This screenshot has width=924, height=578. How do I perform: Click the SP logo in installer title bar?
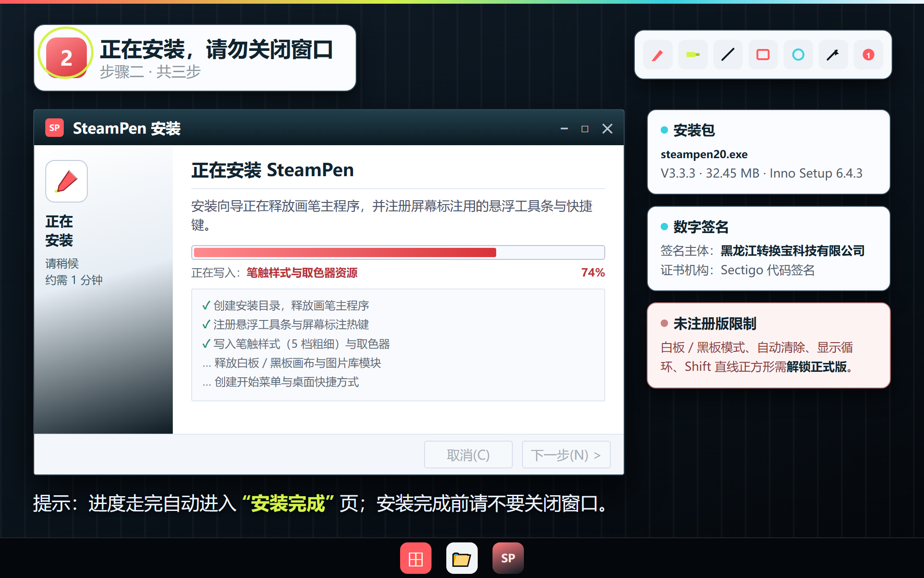[x=55, y=128]
